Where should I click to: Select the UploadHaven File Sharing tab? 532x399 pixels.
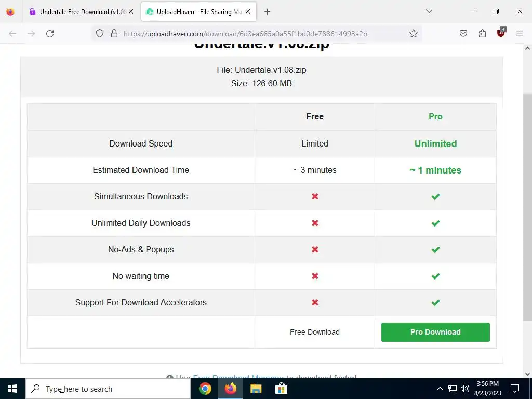pos(198,11)
